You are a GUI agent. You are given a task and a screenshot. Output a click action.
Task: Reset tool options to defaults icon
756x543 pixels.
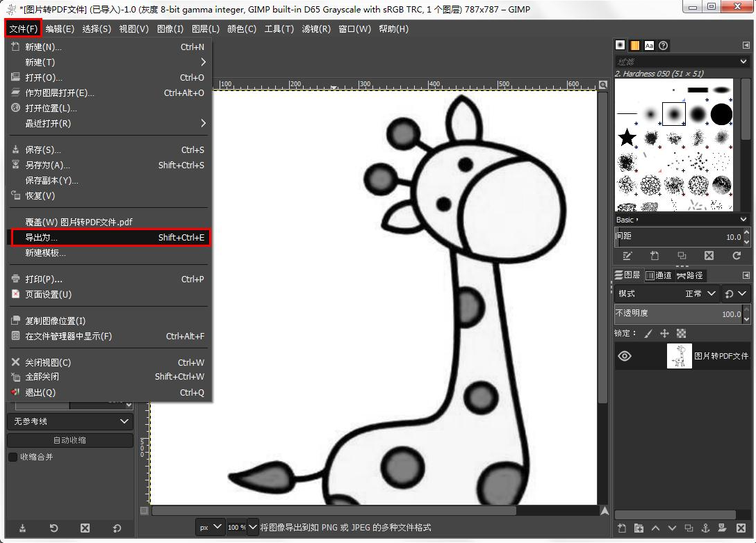pyautogui.click(x=117, y=528)
